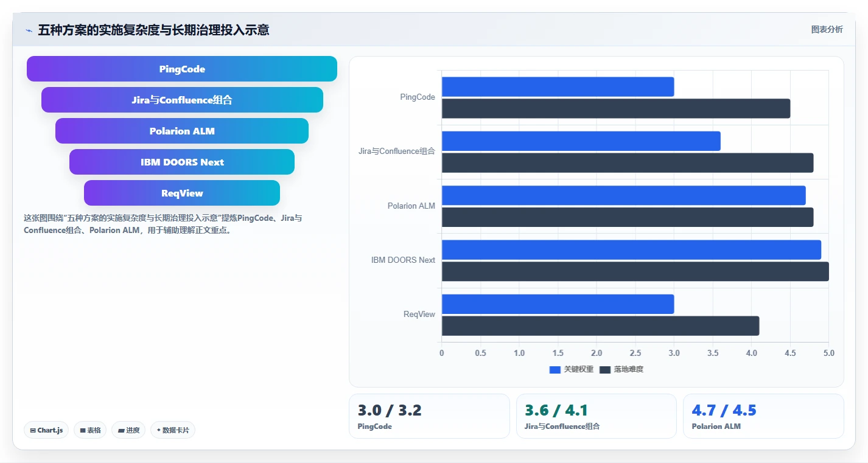868x463 pixels.
Task: Toggle the 落地难度 legend item
Action: click(x=621, y=369)
